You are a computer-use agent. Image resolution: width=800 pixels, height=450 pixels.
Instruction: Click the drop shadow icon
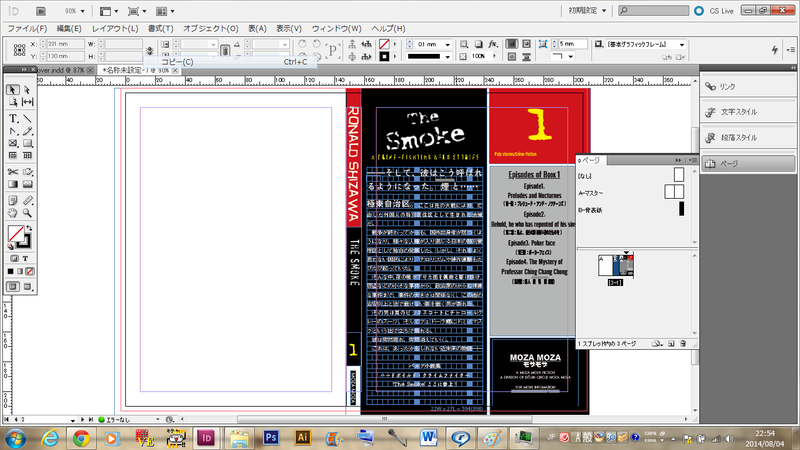(479, 44)
